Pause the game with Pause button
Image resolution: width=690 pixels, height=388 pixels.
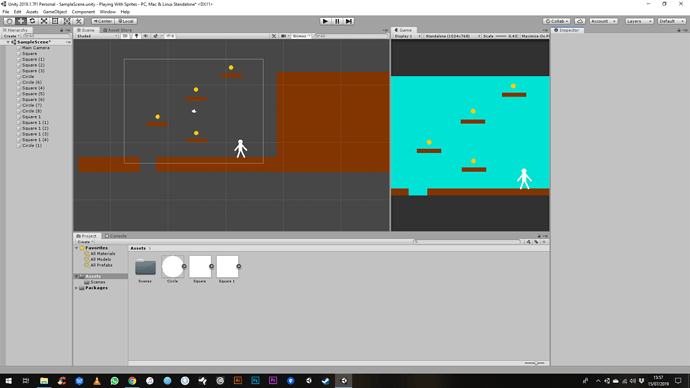[337, 21]
